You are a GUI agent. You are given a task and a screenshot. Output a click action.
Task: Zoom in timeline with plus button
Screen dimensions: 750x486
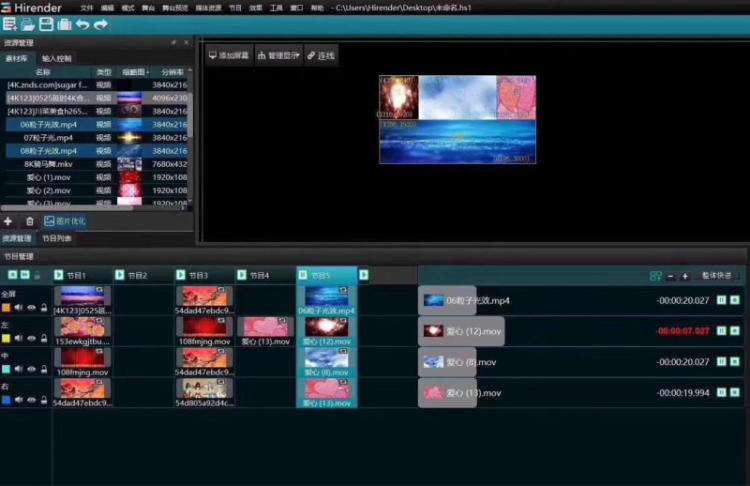[684, 276]
